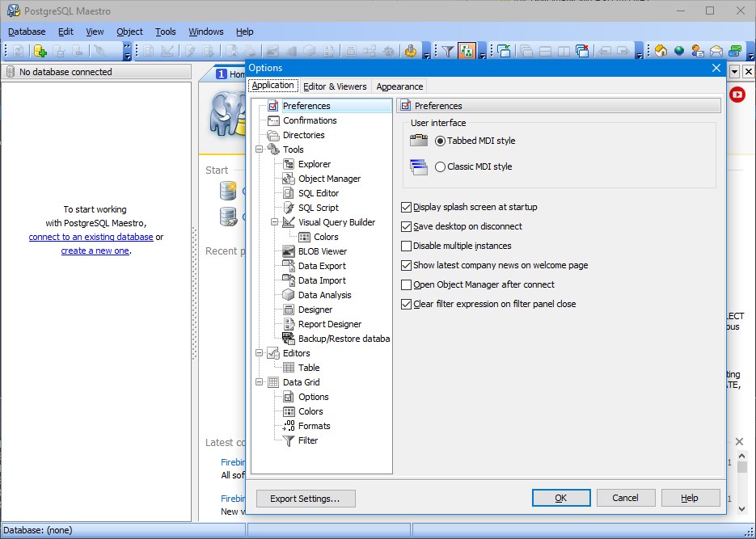The image size is (756, 539).
Task: Toggle Display splash screen at startup
Action: pos(406,208)
